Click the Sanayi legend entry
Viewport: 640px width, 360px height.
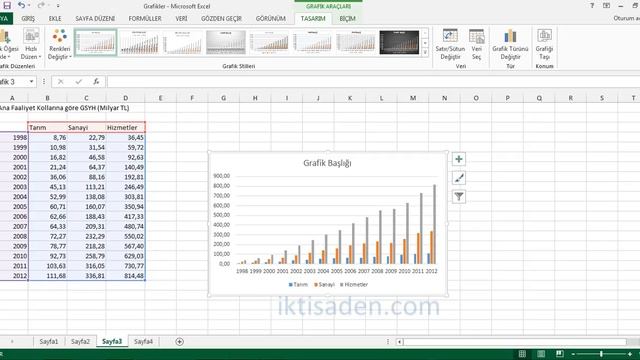[x=324, y=284]
